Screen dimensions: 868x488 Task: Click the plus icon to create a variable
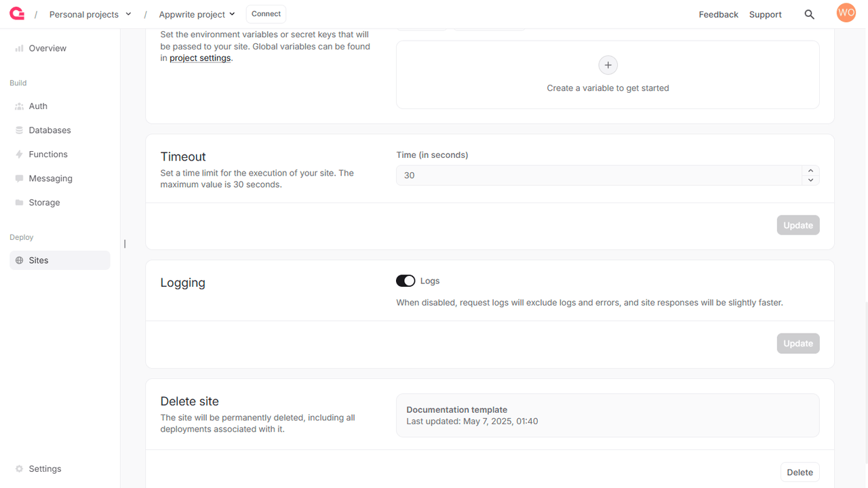[x=608, y=65]
